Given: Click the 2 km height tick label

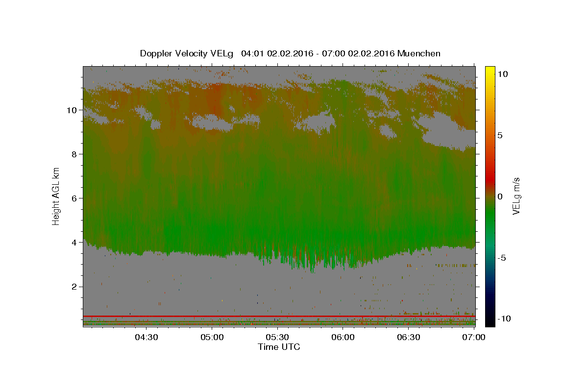Looking at the screenshot, I should (75, 287).
